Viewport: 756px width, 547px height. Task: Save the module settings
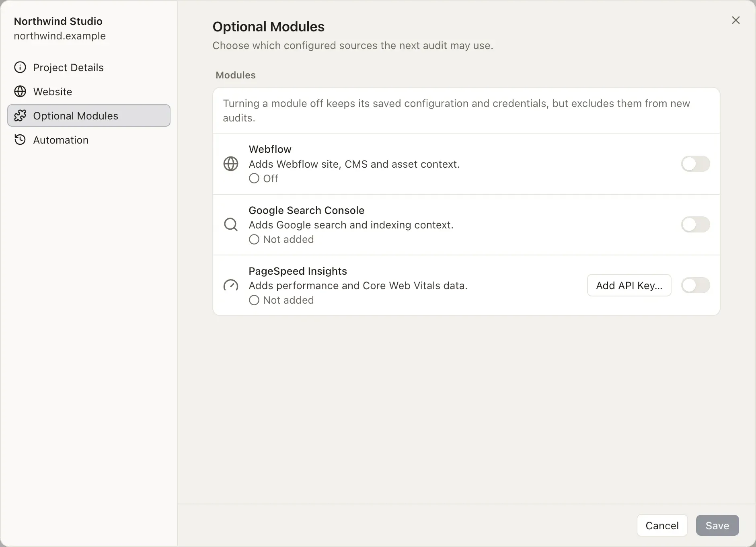[717, 525]
